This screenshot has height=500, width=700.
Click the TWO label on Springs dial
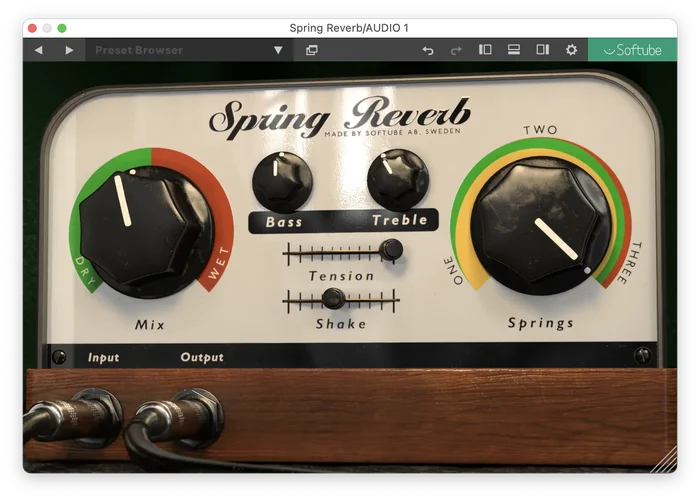click(541, 130)
